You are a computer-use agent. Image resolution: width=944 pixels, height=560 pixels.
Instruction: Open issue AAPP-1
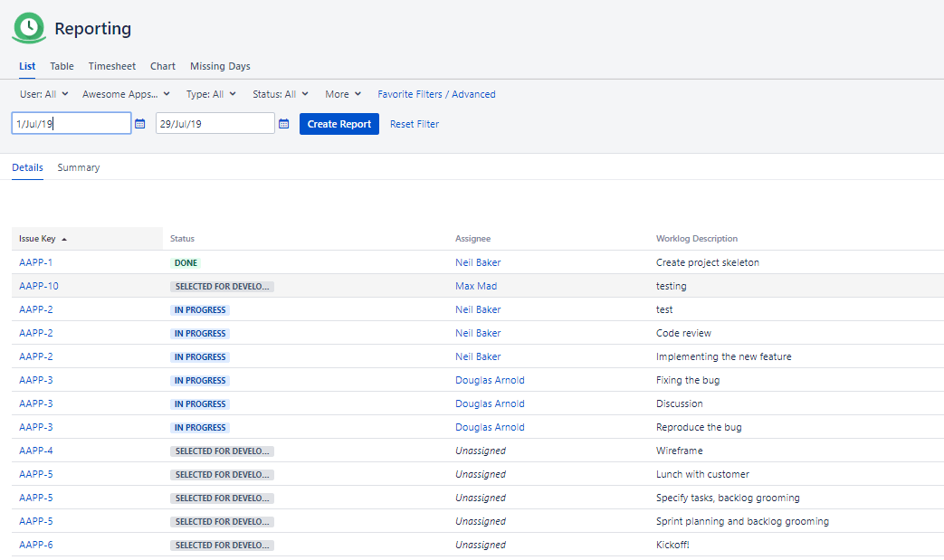(35, 263)
